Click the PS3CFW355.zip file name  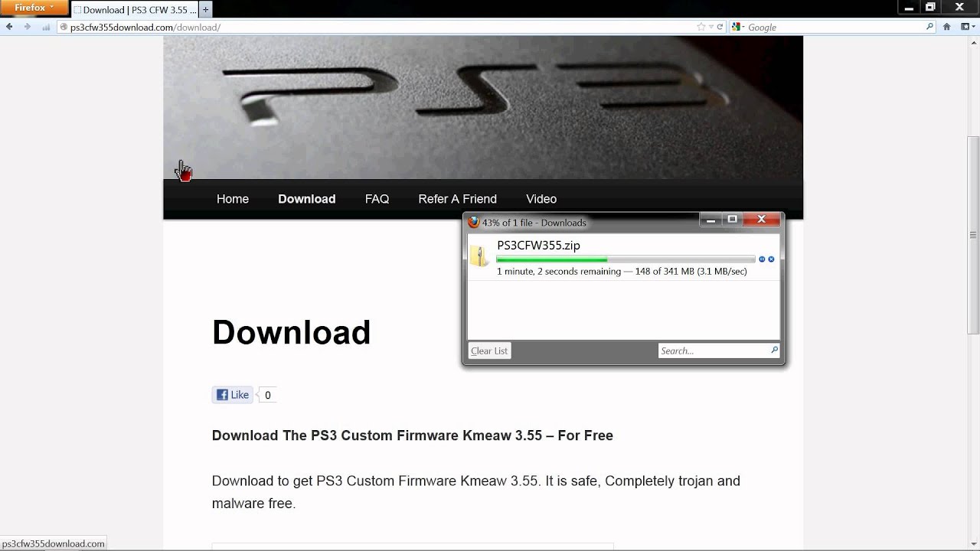coord(538,245)
